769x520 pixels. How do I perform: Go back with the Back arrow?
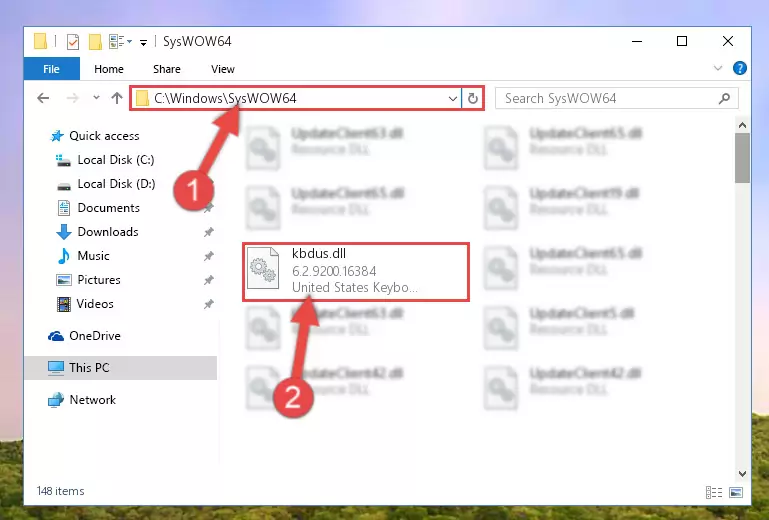[x=43, y=98]
